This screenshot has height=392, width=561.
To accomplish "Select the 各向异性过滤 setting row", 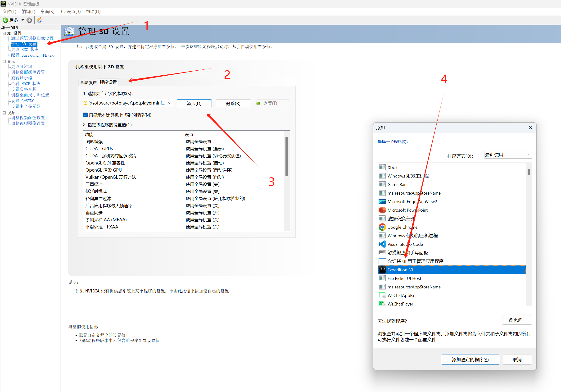I will (x=183, y=198).
